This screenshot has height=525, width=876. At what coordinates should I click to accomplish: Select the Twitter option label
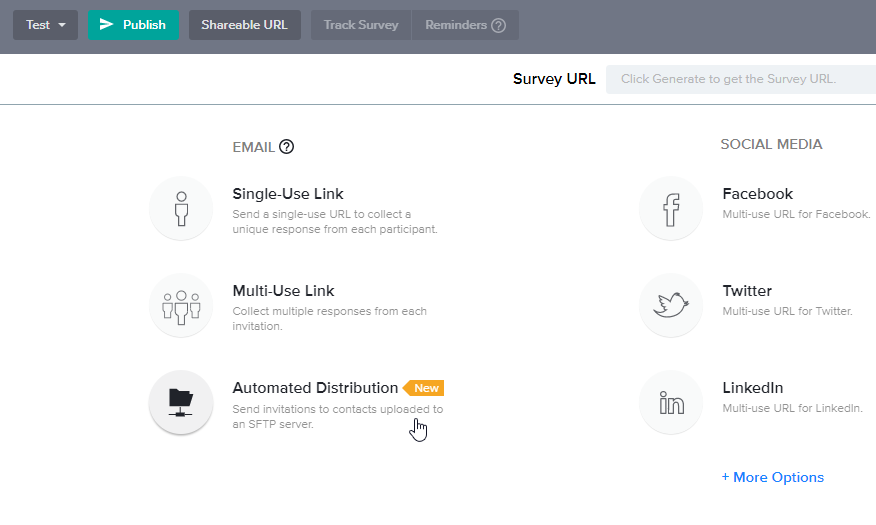click(x=747, y=291)
